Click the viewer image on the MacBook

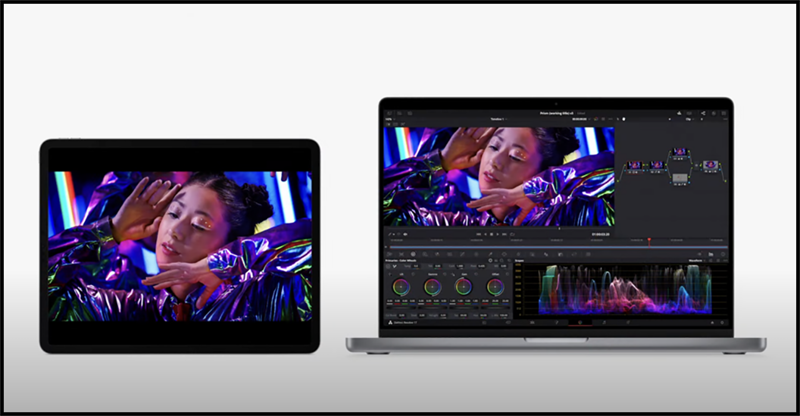(x=496, y=175)
